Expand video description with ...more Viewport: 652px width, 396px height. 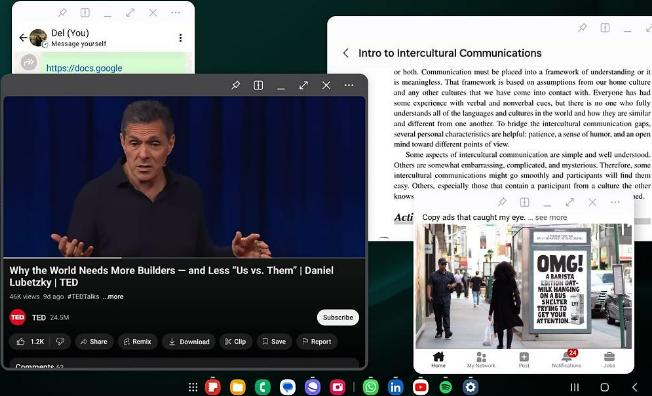113,297
